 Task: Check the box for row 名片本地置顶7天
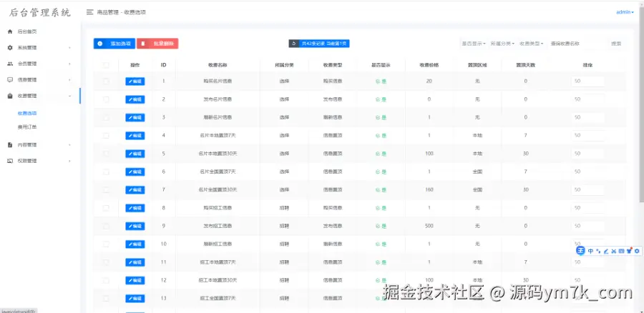tap(106, 135)
